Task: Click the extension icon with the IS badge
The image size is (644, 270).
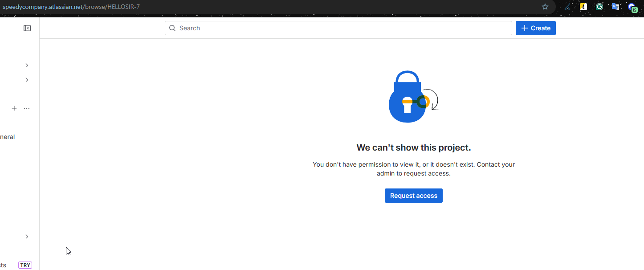Action: click(x=632, y=7)
